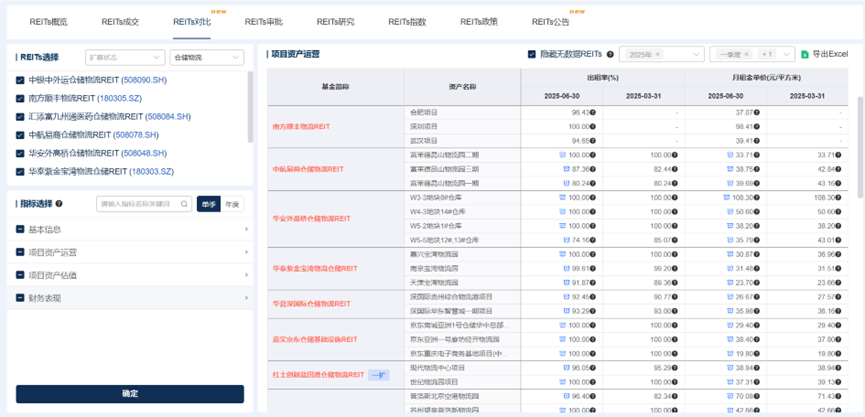Toggle the 基本信息 category checkbox

20,229
